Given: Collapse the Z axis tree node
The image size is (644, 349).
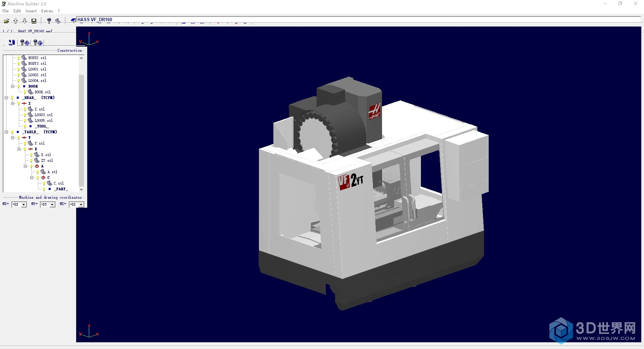Looking at the screenshot, I should click(12, 103).
